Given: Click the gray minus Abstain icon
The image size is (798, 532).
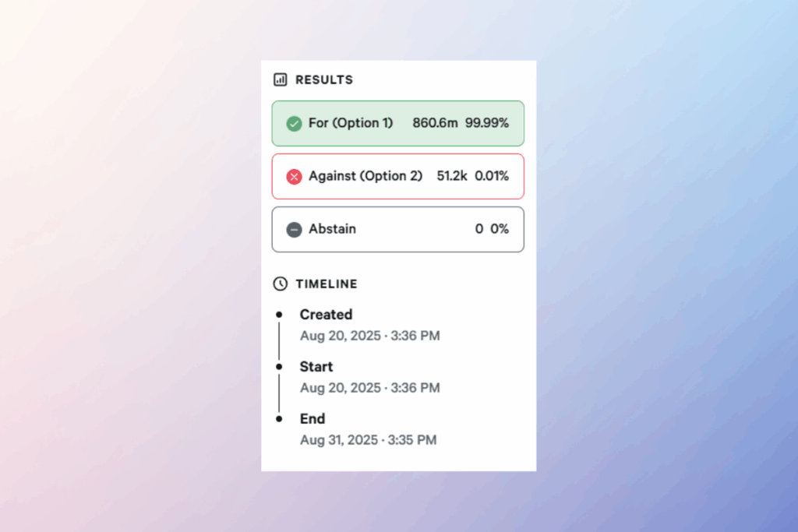Looking at the screenshot, I should pos(294,230).
